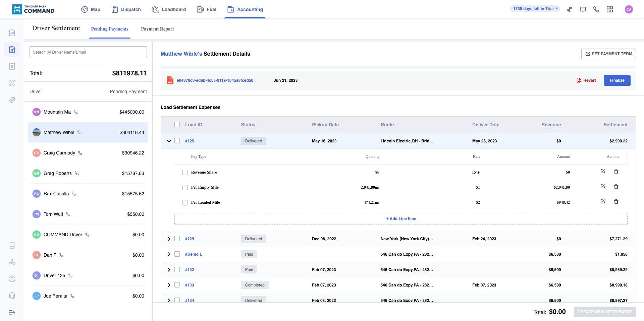Screen dimensions: 644x321
Task: Delete the Per Empty Mile line item
Action: [x=616, y=187]
